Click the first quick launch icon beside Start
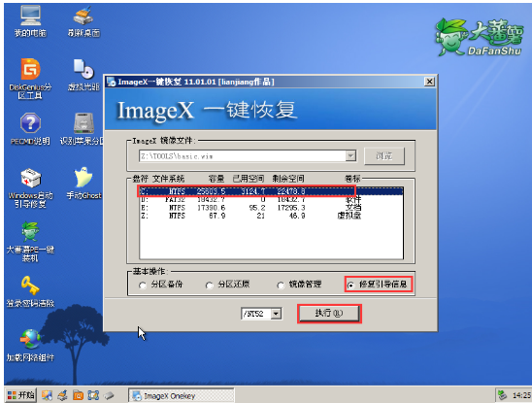The height and width of the screenshot is (403, 532). pos(47,395)
